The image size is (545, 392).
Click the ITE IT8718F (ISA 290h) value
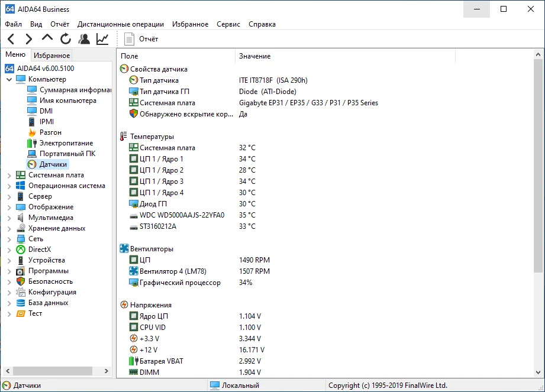point(273,80)
